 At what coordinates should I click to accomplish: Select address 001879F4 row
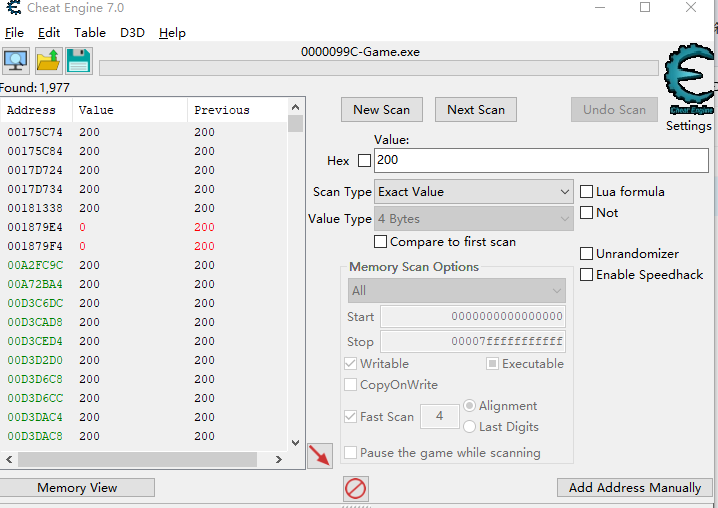144,246
